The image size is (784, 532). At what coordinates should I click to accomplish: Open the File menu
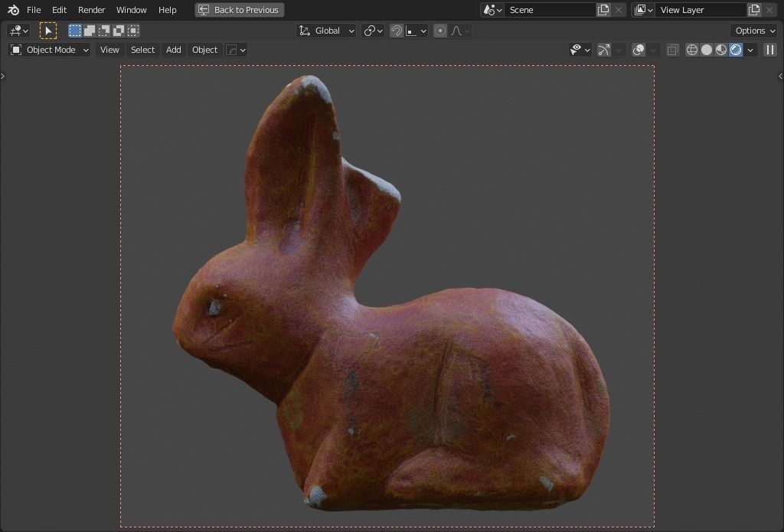point(34,10)
